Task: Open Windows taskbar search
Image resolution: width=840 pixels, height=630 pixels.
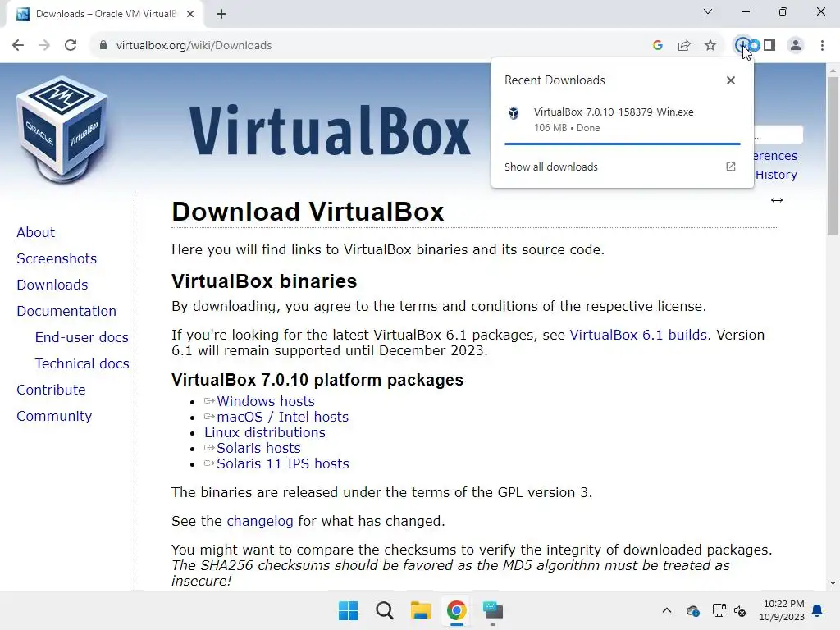Action: [x=384, y=610]
